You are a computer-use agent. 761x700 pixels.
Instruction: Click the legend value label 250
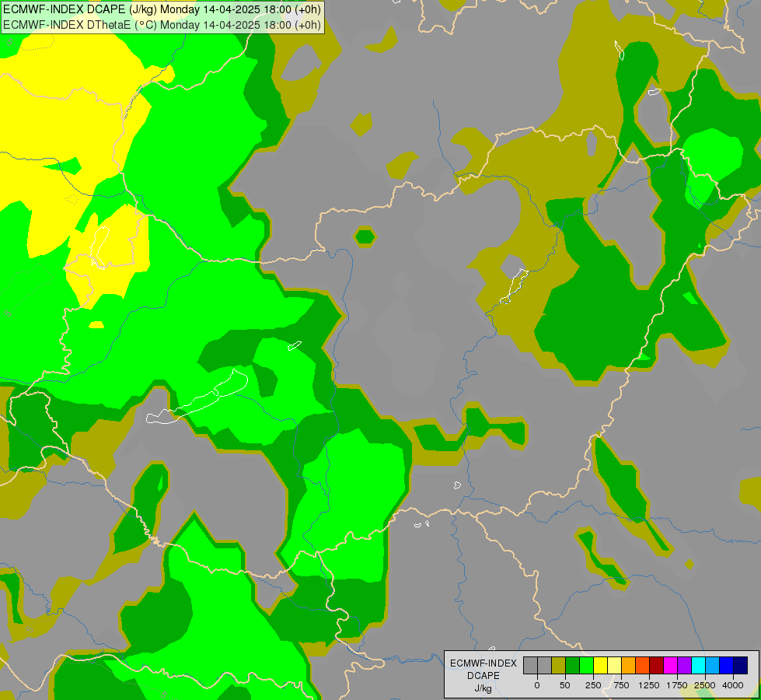click(x=593, y=685)
